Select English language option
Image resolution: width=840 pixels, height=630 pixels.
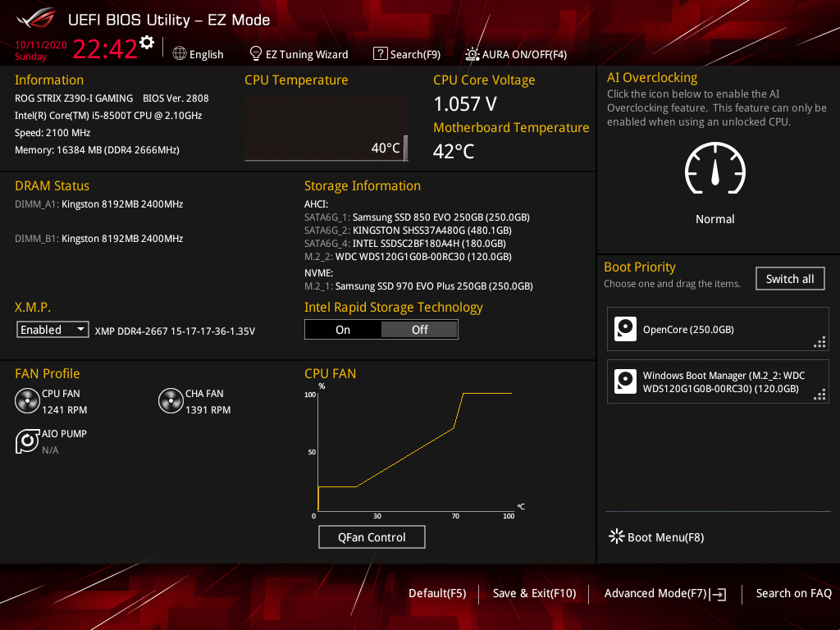pos(199,54)
